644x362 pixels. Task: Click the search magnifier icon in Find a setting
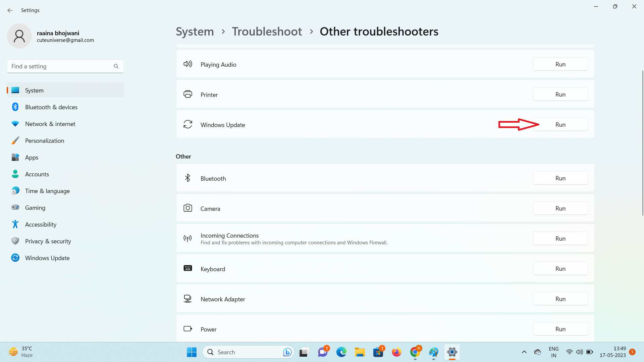coord(116,66)
